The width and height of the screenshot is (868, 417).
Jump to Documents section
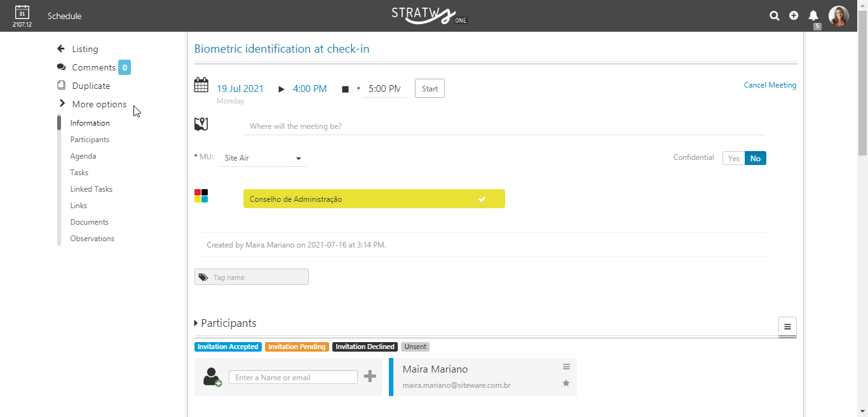(90, 222)
